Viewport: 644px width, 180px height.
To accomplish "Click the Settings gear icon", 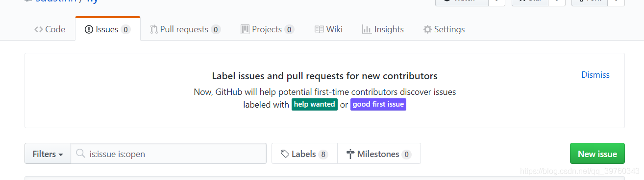I will (x=427, y=29).
